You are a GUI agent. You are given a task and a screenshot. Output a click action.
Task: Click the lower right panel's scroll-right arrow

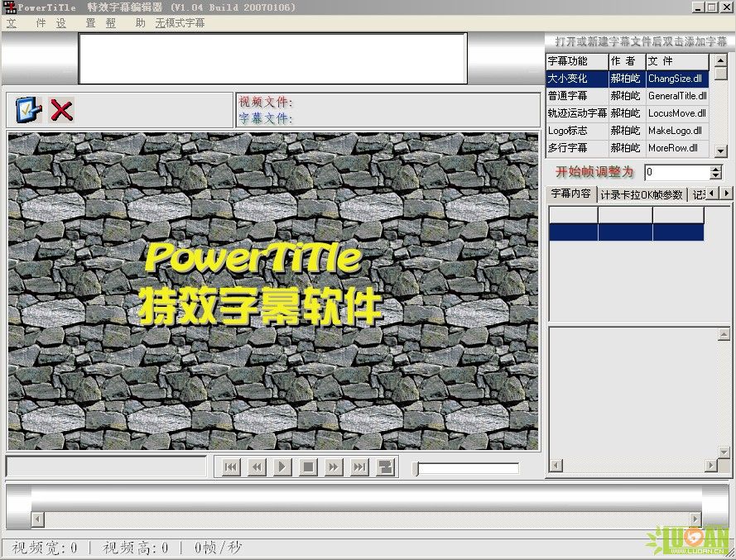click(711, 465)
